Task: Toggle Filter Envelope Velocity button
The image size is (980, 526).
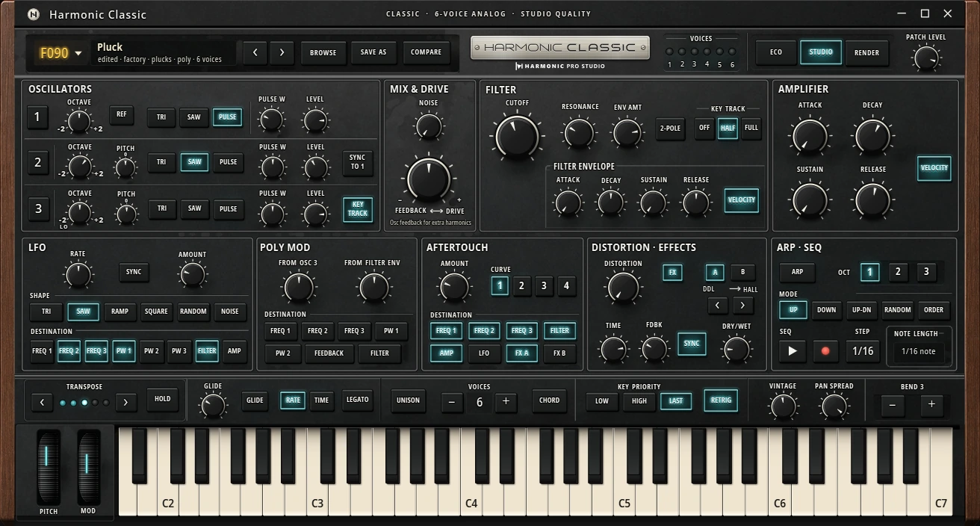Action: [x=742, y=200]
